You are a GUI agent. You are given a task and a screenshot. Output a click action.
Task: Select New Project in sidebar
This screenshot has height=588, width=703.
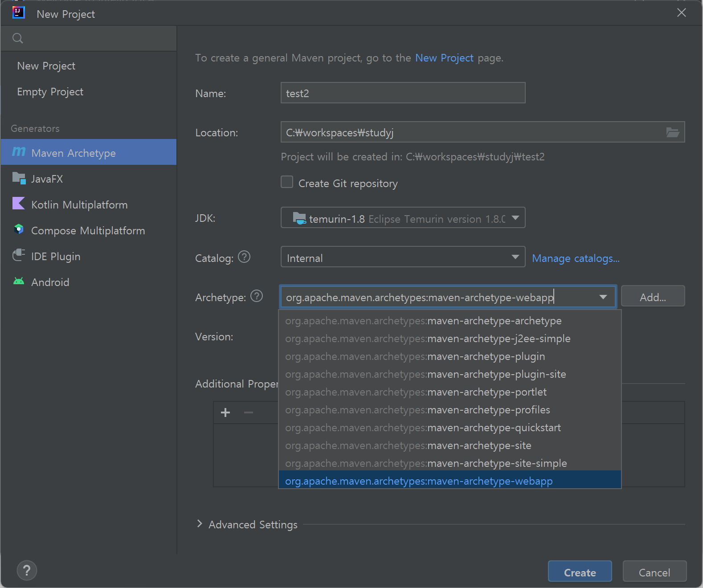click(89, 66)
